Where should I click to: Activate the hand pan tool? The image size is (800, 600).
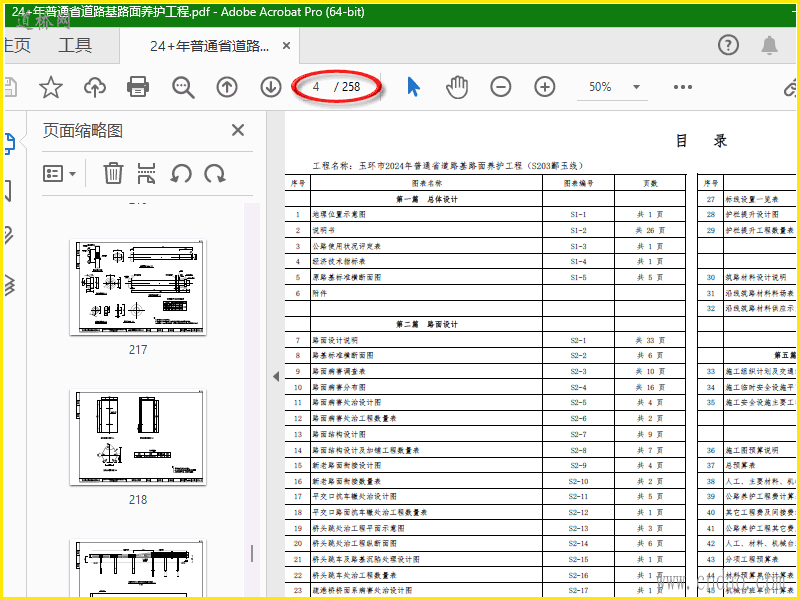point(457,87)
